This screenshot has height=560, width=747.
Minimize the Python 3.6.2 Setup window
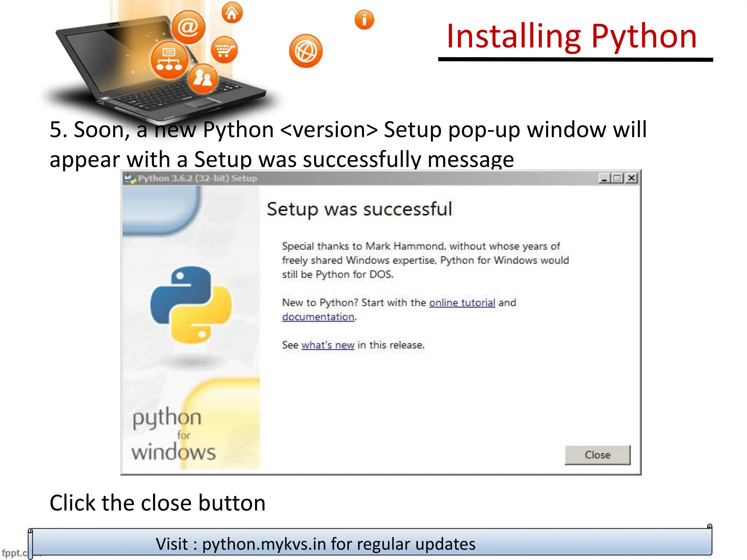[604, 178]
